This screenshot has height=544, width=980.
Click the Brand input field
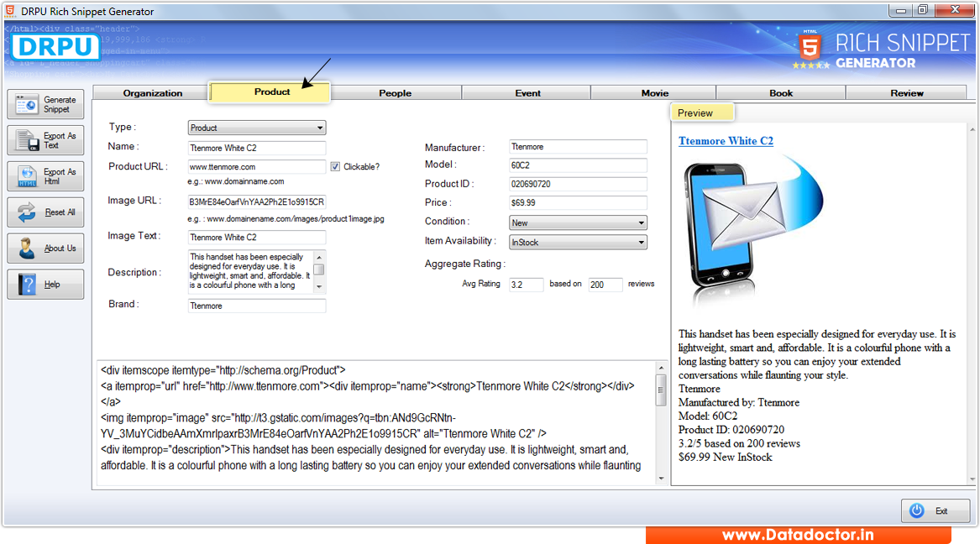point(257,306)
